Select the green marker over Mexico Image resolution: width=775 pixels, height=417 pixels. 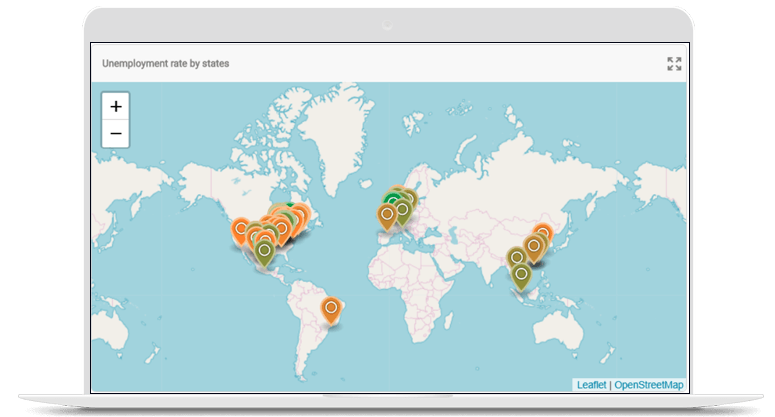point(264,254)
